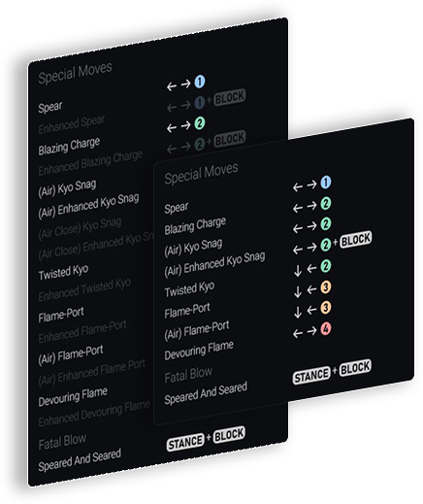Click the dimmed Enhanced Flame-Port entry
Viewport: 423px width, 504px height.
tap(82, 332)
